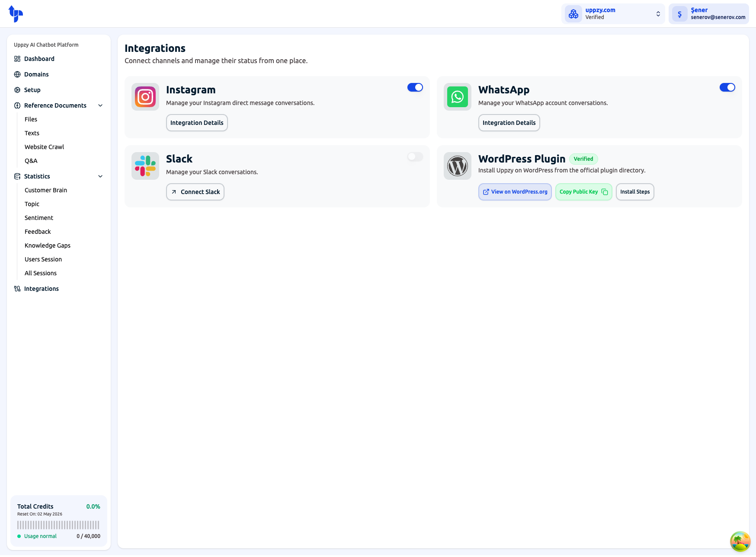Screen dimensions: 756x557
Task: Open Domains page
Action: tap(59, 74)
